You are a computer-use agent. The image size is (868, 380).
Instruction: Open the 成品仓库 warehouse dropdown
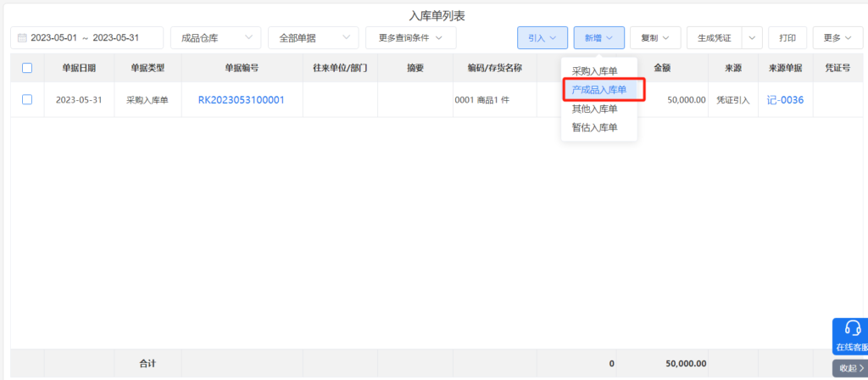(216, 37)
